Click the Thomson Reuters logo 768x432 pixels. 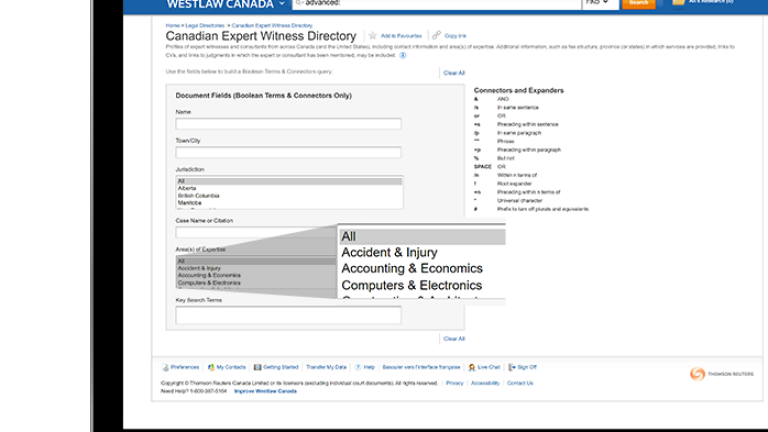(x=721, y=374)
